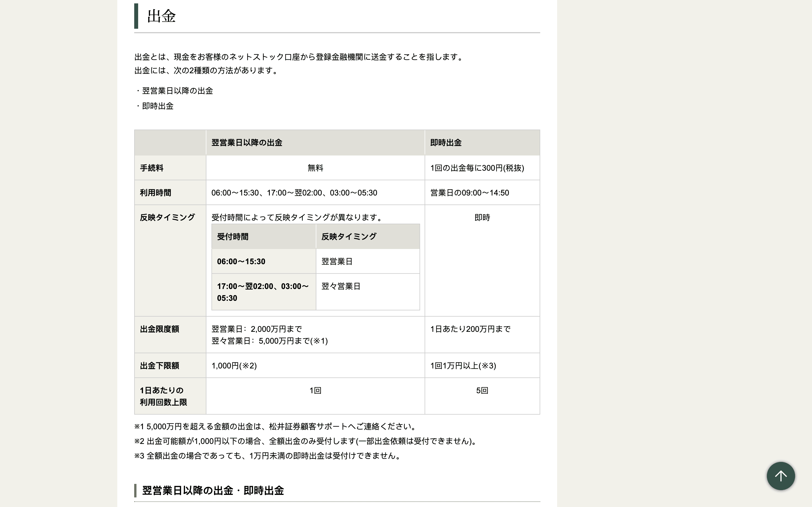Screen dimensions: 812x507
Task: Click the 翌々営業日 timing cell
Action: pyautogui.click(x=341, y=286)
